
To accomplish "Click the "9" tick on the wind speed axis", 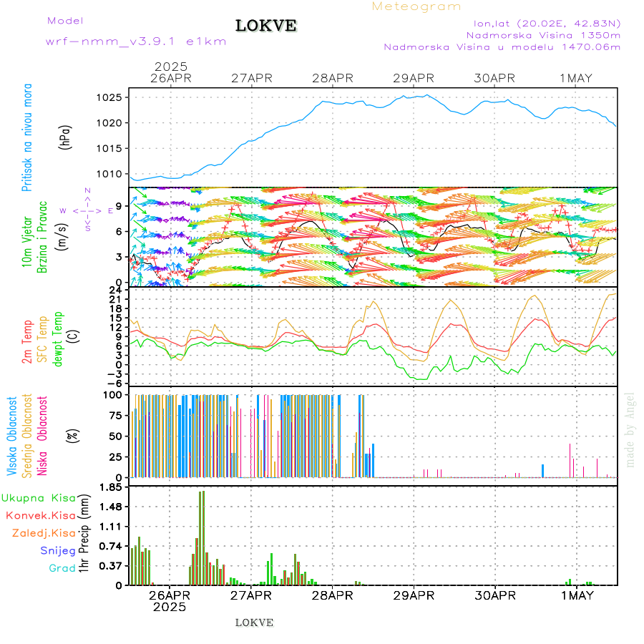I will point(119,206).
